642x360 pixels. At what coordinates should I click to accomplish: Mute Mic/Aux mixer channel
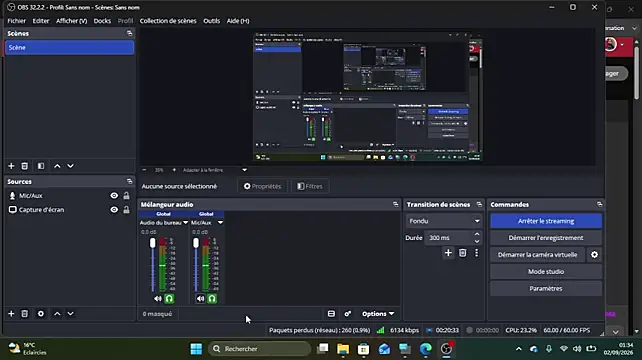click(x=200, y=299)
